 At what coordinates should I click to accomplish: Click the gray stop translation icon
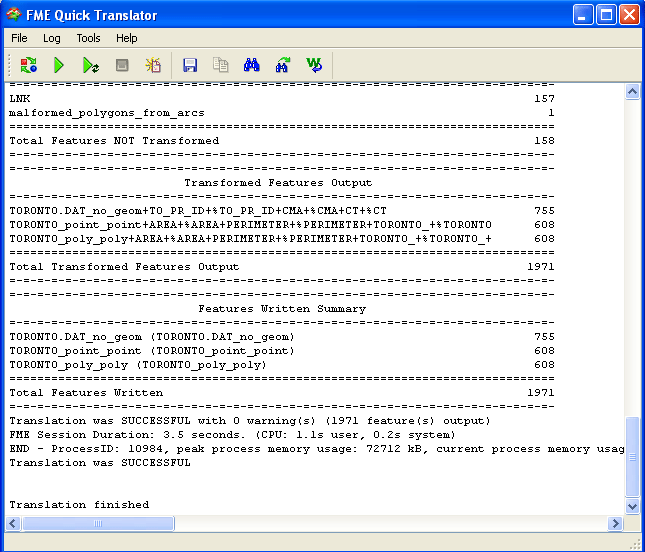point(122,65)
